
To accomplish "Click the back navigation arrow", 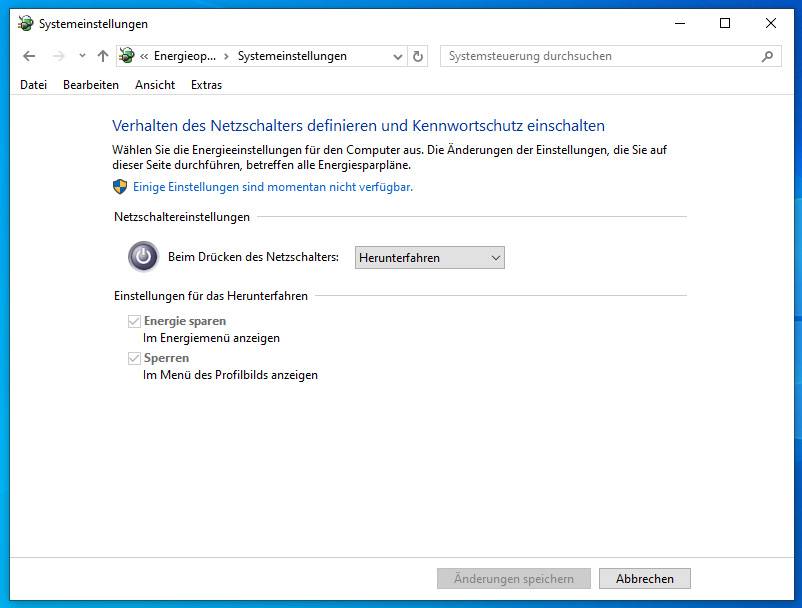I will [x=29, y=56].
